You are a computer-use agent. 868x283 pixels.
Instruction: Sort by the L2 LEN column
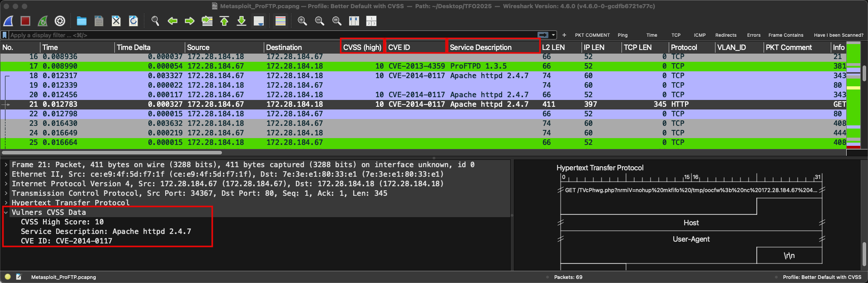pos(561,47)
